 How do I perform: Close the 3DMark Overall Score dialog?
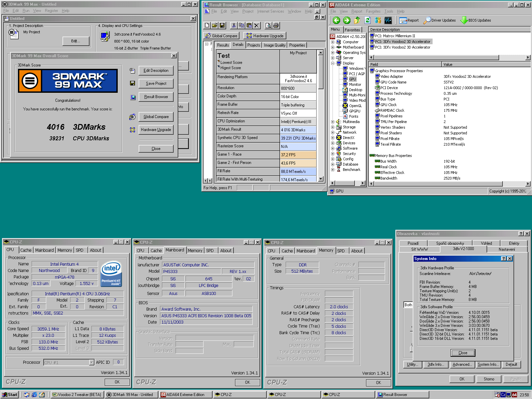(156, 149)
